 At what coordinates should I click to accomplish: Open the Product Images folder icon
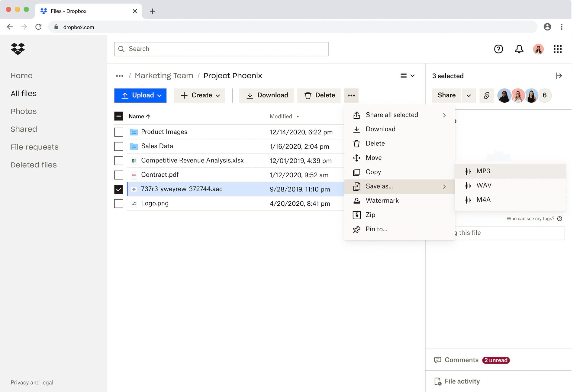pyautogui.click(x=134, y=132)
